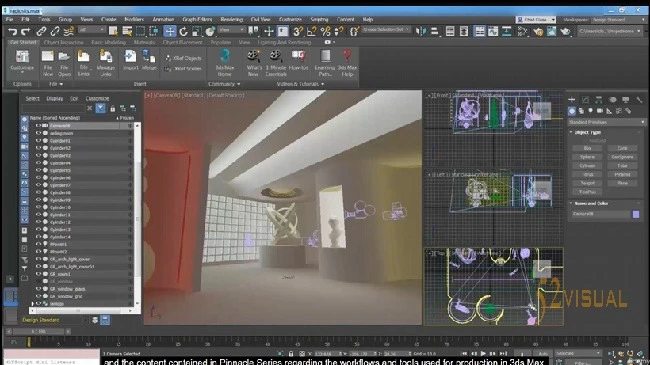Open the Workspaces Design Standard dropdown

pyautogui.click(x=619, y=19)
